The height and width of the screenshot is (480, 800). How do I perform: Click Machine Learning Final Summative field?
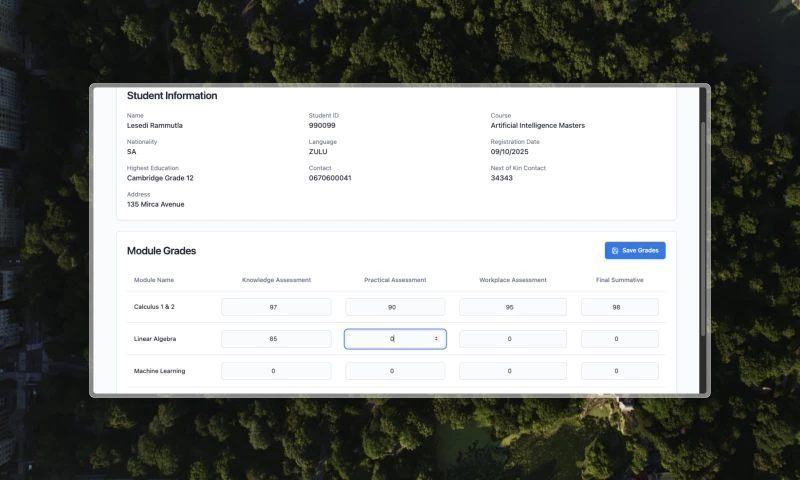click(619, 371)
